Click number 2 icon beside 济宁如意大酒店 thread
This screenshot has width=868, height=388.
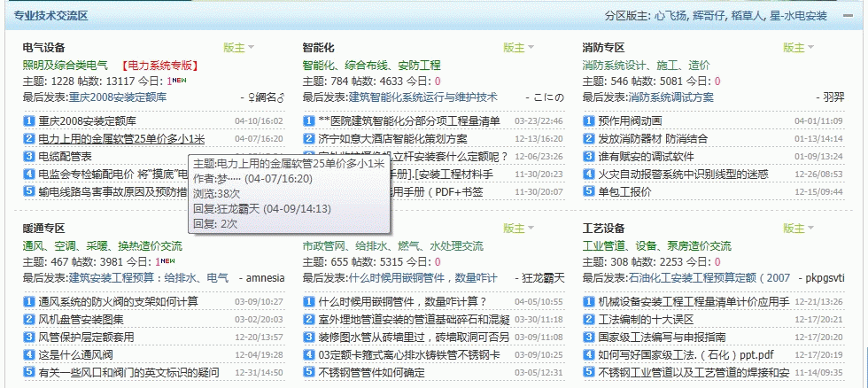tap(309, 138)
